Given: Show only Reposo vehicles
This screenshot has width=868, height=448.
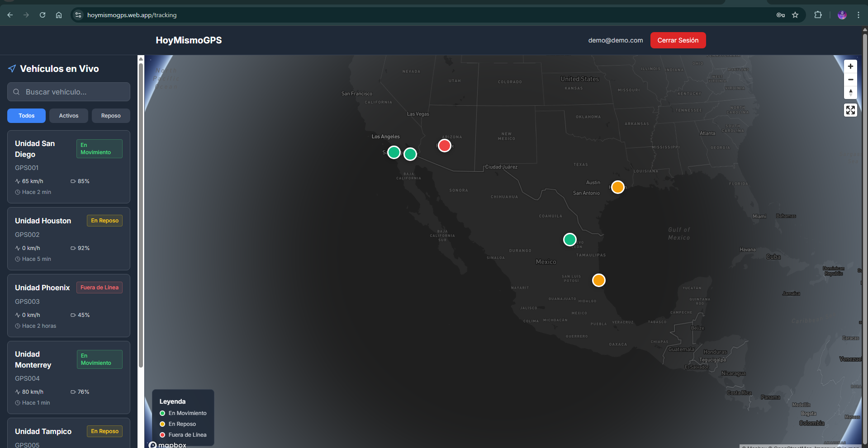Looking at the screenshot, I should [111, 116].
